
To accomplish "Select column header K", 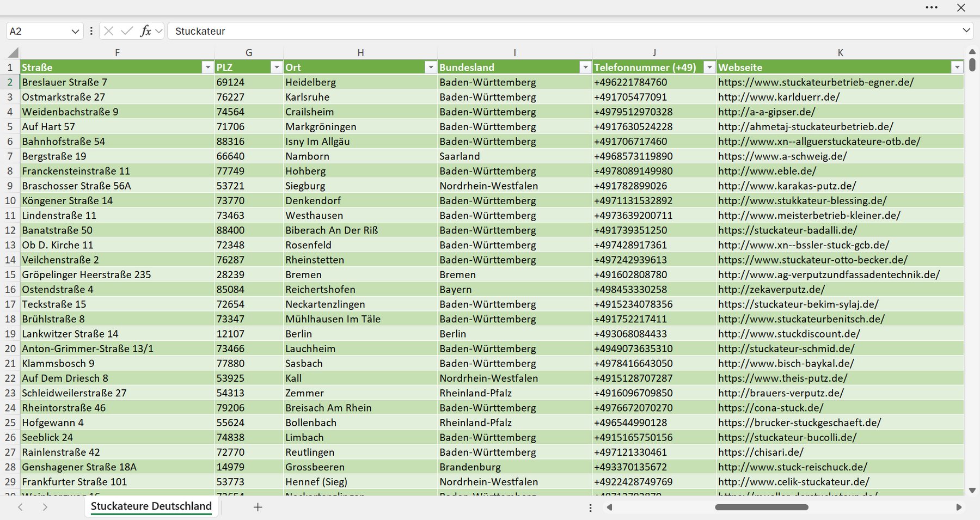I will (x=840, y=53).
